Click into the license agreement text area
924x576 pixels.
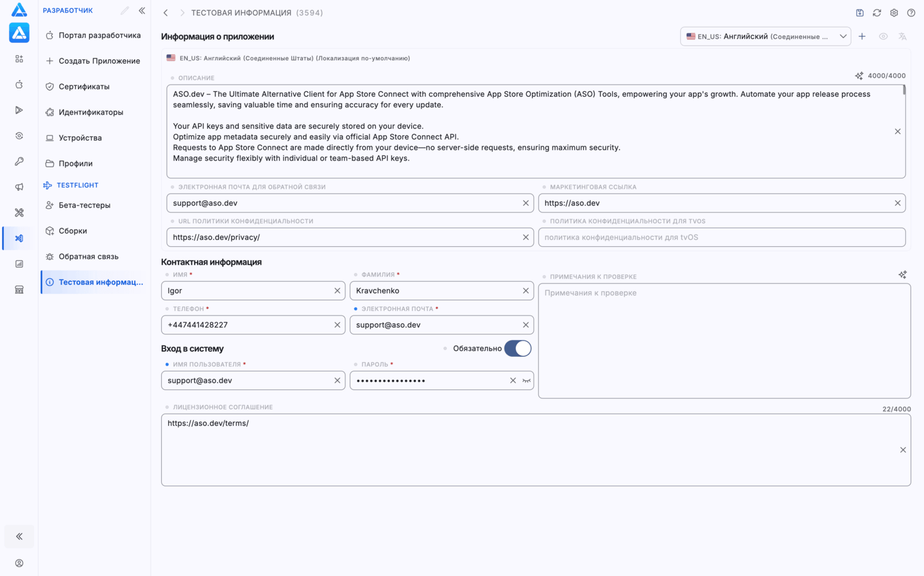[x=536, y=450]
